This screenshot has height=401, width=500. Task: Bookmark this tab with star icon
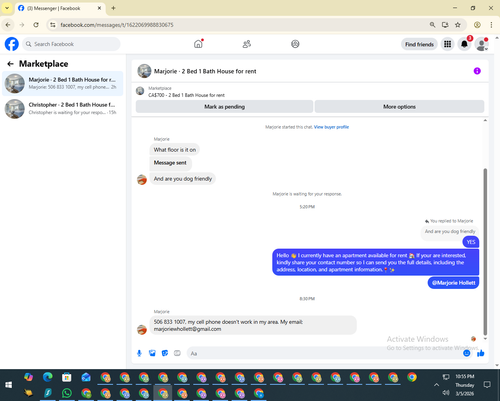(x=458, y=25)
